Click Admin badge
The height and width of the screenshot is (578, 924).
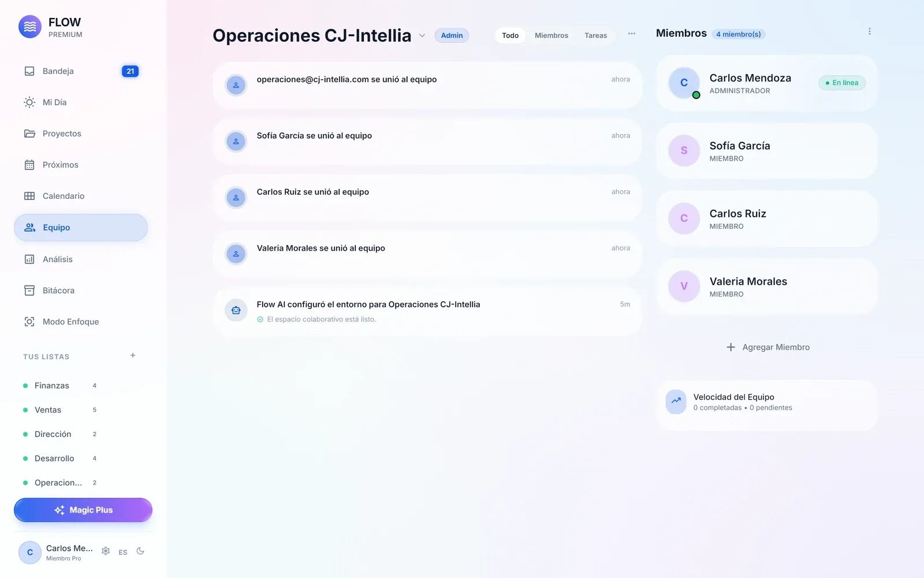click(452, 35)
